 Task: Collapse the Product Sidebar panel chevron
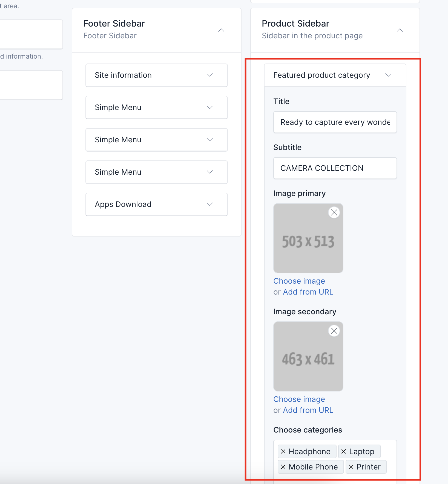coord(400,30)
